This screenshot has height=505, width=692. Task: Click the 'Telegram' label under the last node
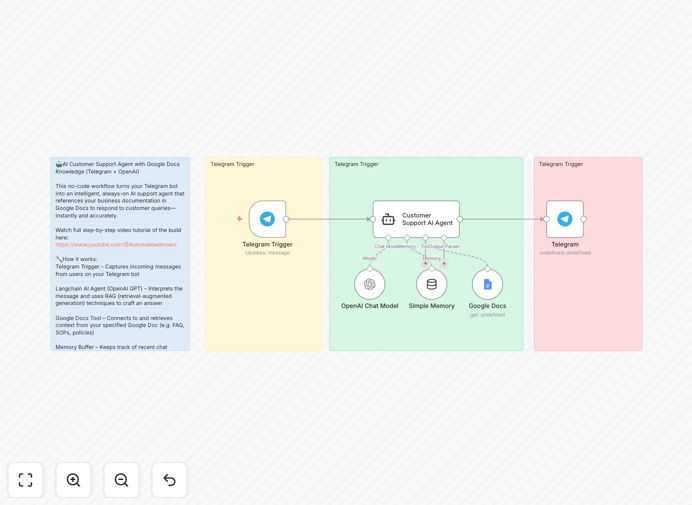pyautogui.click(x=565, y=244)
